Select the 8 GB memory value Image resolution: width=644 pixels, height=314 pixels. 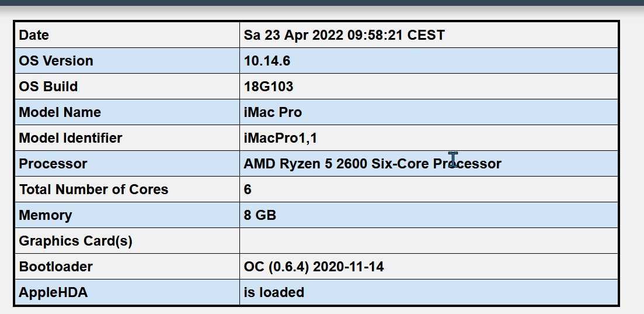pos(260,215)
